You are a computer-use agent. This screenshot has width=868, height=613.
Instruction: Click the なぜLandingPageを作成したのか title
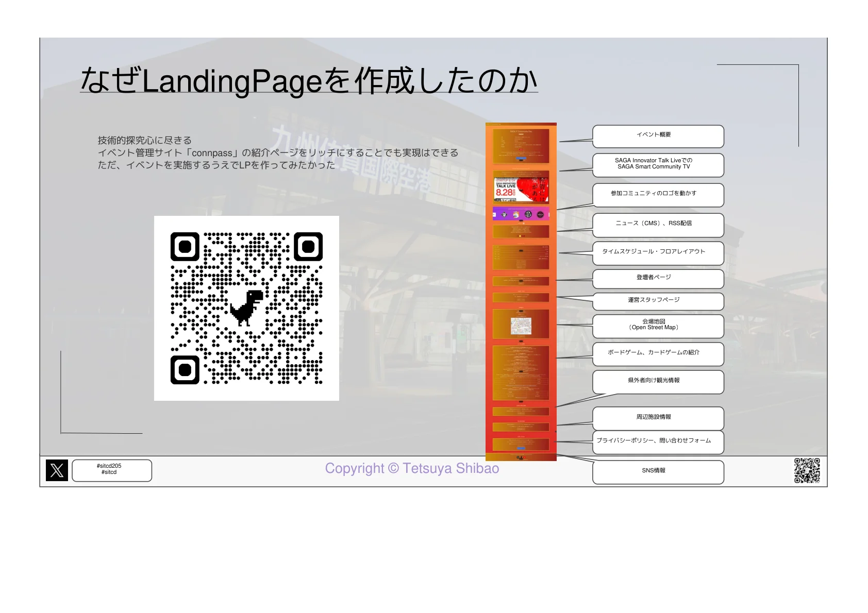point(309,80)
